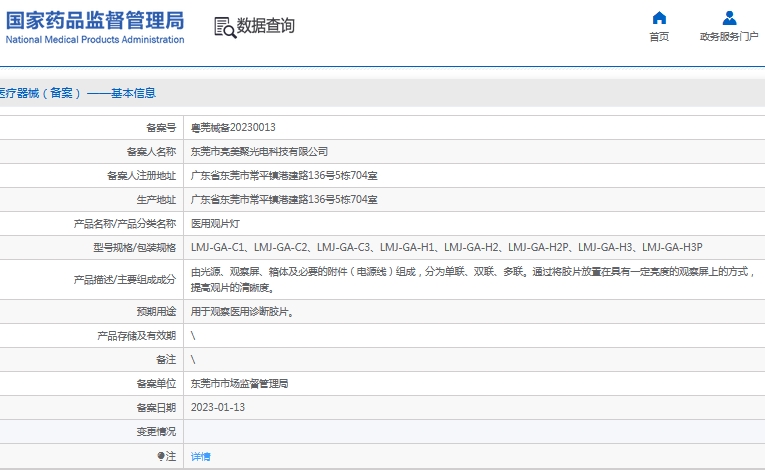Click the backslash value in 产品存储及有效期 row
This screenshot has width=765, height=472.
coord(193,335)
